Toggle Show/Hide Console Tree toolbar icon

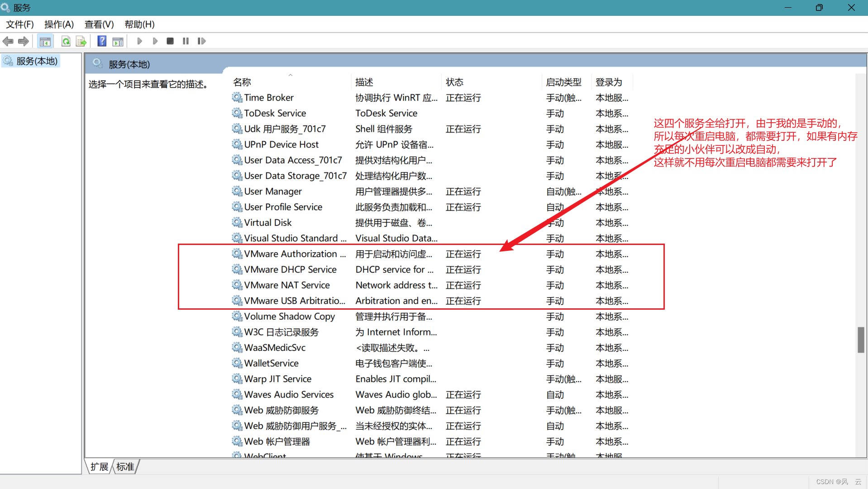(45, 41)
